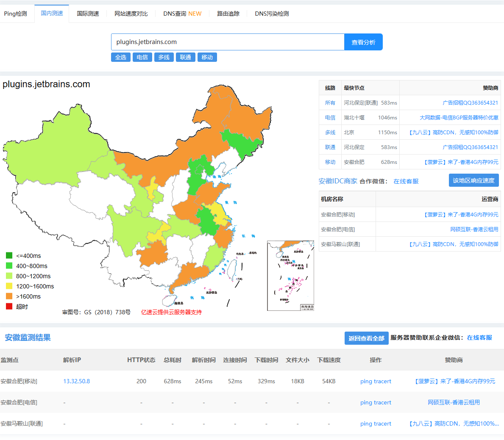Toggle the 移动 filter button
This screenshot has width=504, height=440.
click(x=207, y=57)
